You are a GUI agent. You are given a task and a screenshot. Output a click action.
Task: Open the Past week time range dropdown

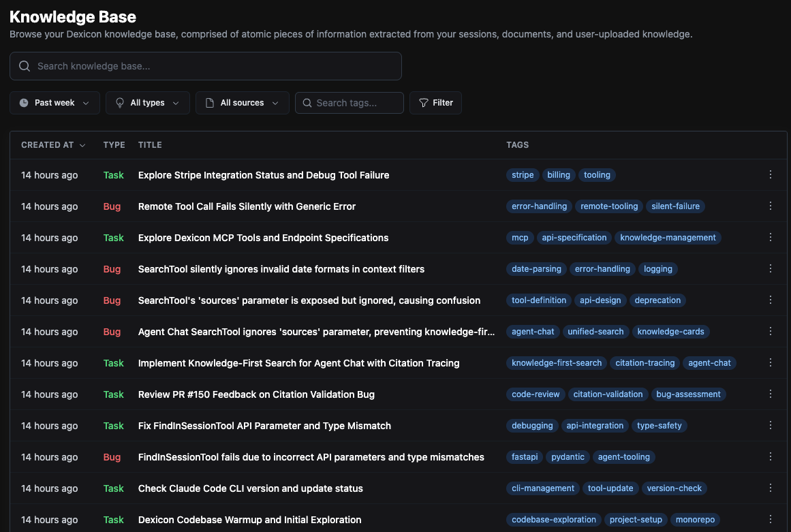[55, 102]
